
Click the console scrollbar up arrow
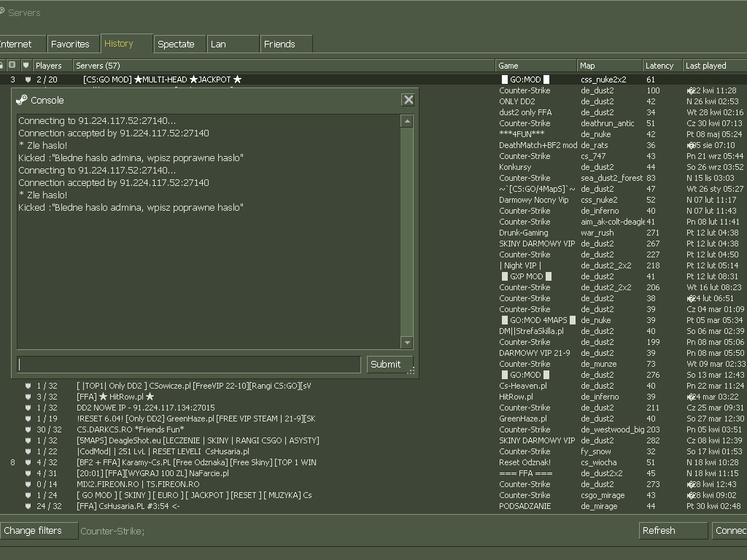click(407, 122)
